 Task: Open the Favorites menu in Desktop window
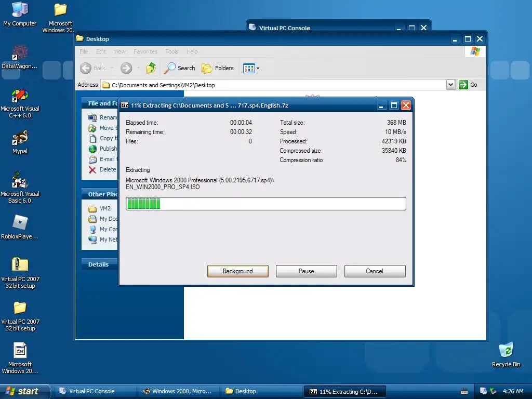(x=145, y=51)
